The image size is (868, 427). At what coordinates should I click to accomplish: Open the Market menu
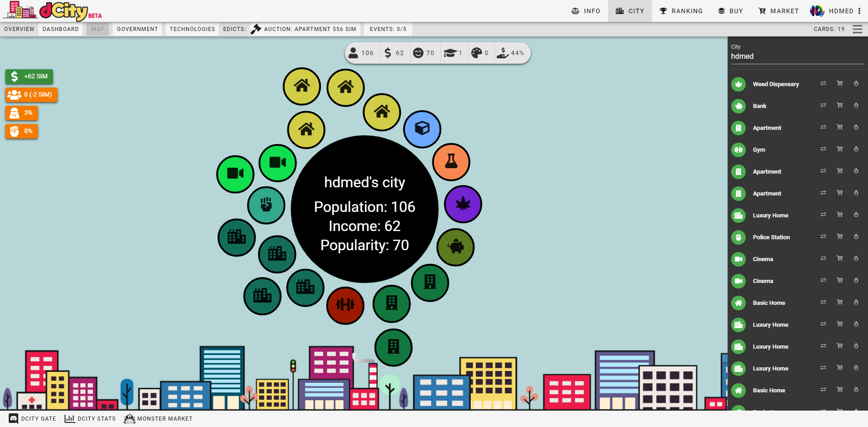click(x=778, y=11)
